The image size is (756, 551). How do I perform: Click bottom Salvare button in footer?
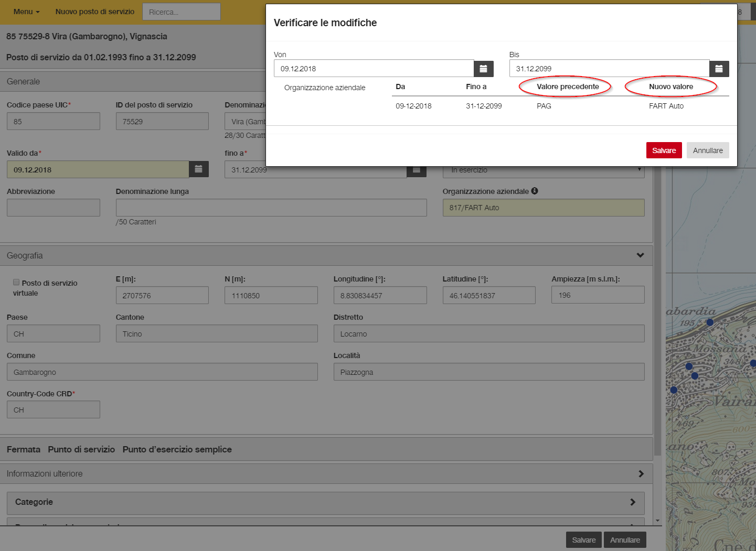coord(584,540)
